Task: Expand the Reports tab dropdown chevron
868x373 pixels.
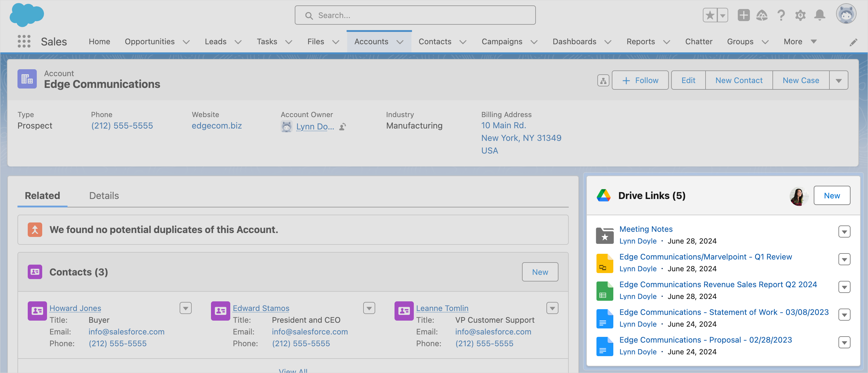Action: pos(668,42)
